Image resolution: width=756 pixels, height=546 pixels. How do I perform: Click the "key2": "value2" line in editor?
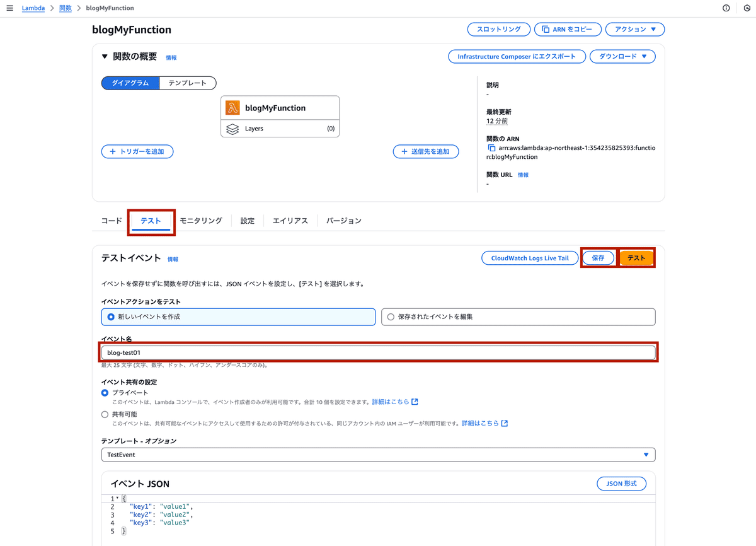point(161,514)
